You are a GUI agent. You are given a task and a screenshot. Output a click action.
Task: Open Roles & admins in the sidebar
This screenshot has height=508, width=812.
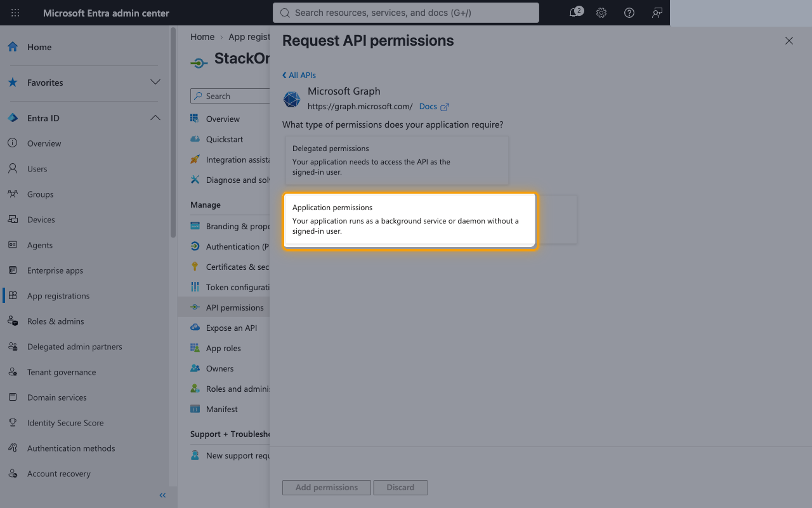[x=55, y=321]
